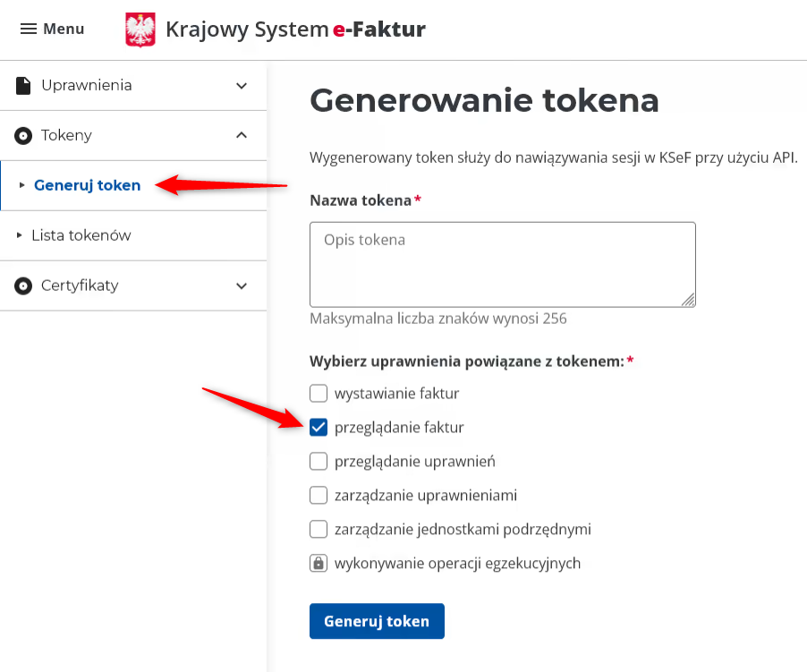Image resolution: width=807 pixels, height=672 pixels.
Task: Expand the Uprawnienia section chevron
Action: (242, 86)
